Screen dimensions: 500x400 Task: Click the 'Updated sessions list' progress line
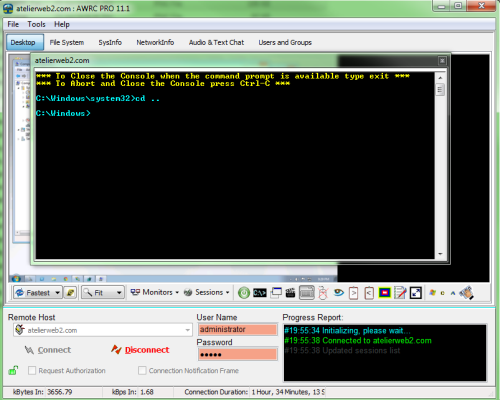point(343,350)
